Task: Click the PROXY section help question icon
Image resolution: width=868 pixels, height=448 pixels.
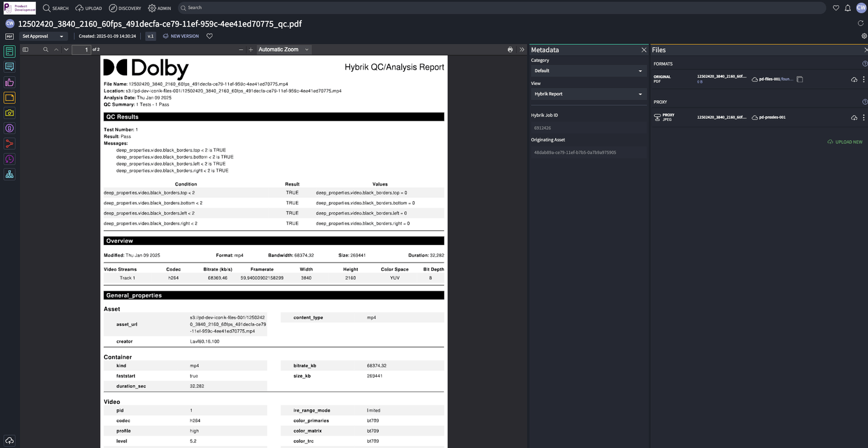Action: 865,102
